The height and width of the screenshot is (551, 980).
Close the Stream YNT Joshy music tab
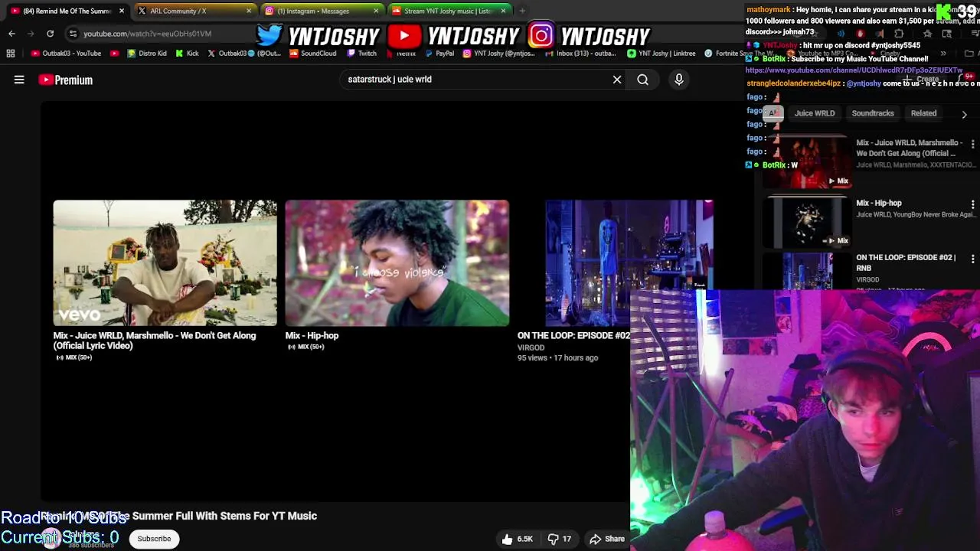[503, 11]
